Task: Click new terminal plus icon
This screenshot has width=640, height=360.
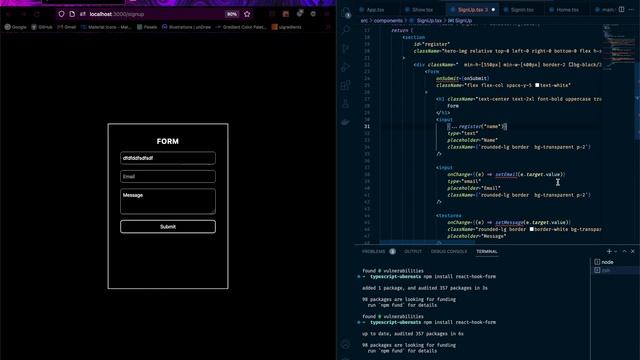Action: point(609,251)
